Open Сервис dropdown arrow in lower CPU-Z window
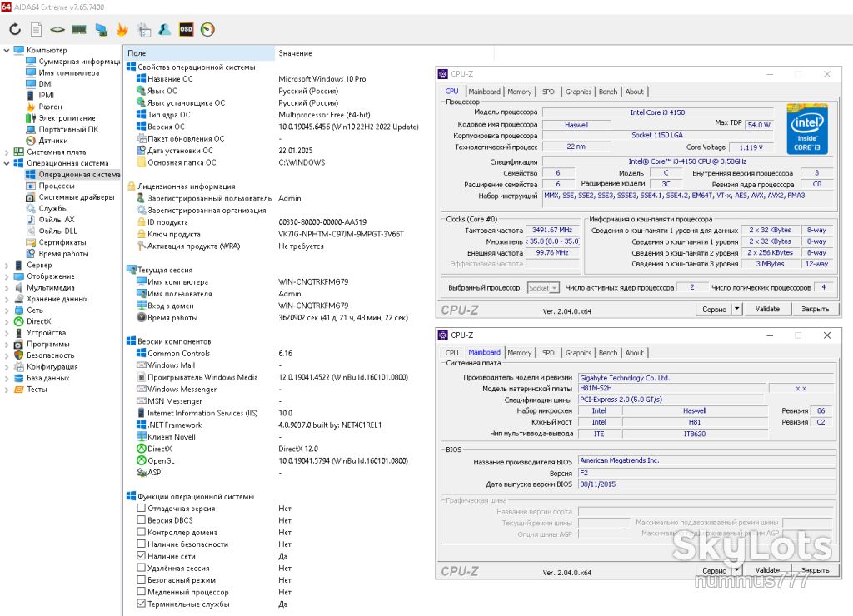 click(737, 570)
